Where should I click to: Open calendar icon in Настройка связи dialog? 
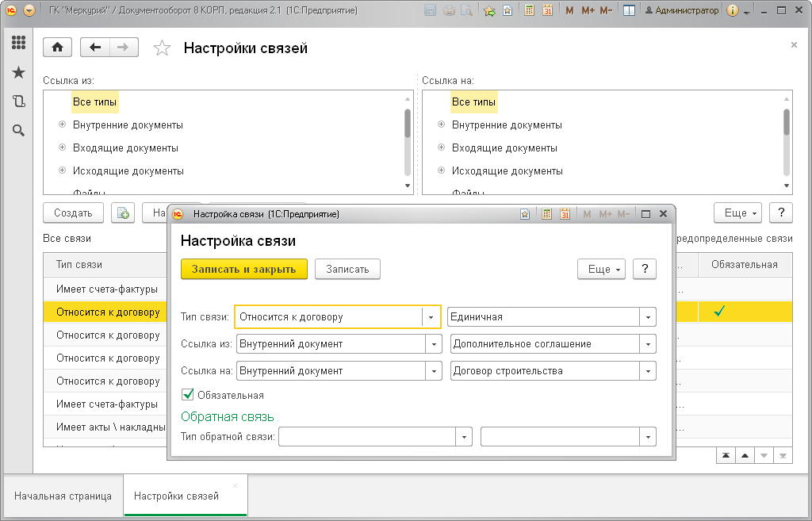coord(565,214)
